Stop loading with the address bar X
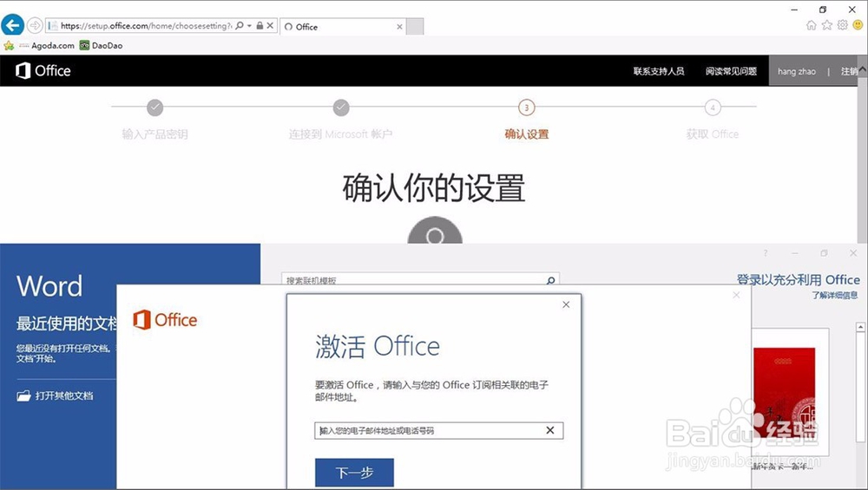 270,25
